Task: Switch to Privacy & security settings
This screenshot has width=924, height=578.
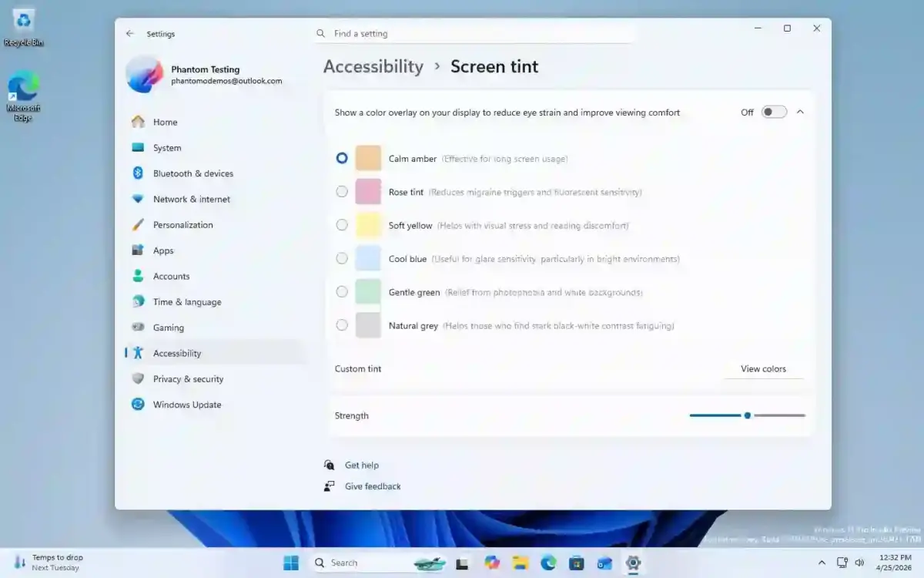Action: (139, 378)
